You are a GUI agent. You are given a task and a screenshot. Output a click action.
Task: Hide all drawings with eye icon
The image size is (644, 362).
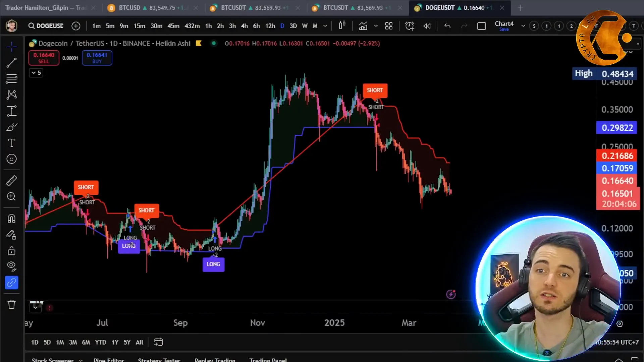pos(11,266)
